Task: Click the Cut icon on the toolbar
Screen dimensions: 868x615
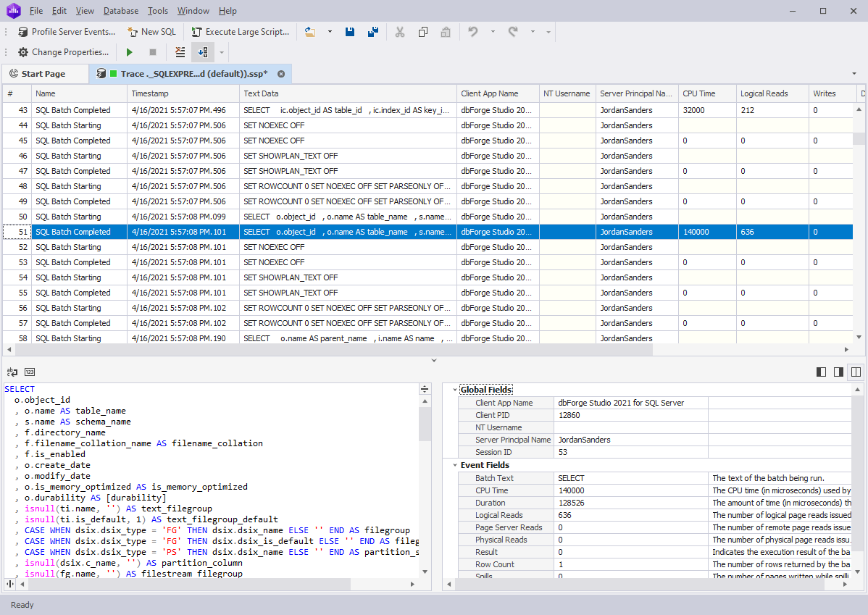Action: (400, 31)
